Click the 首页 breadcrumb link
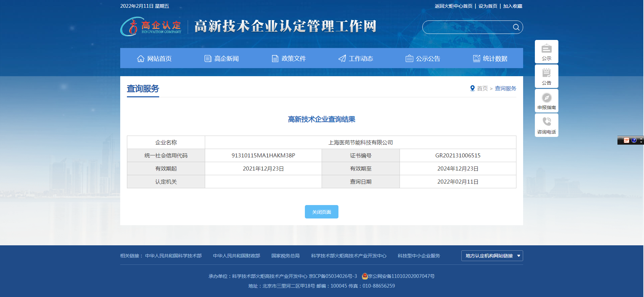The image size is (644, 297). click(482, 88)
